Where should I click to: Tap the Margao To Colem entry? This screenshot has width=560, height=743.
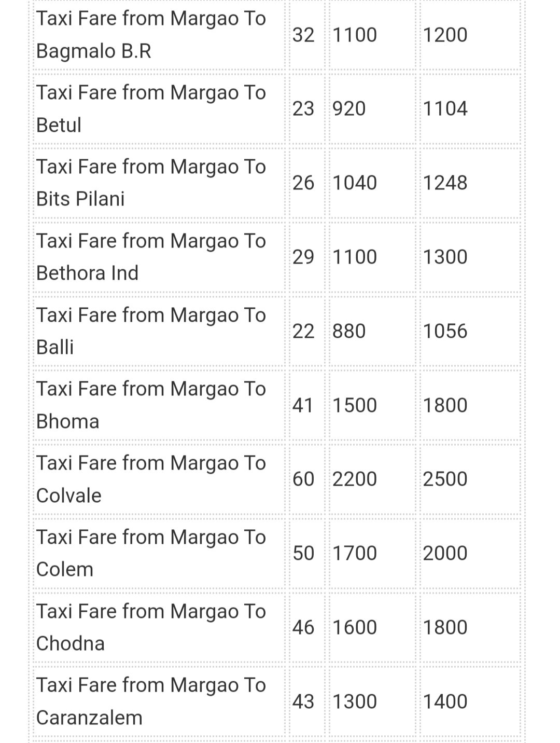click(x=277, y=554)
